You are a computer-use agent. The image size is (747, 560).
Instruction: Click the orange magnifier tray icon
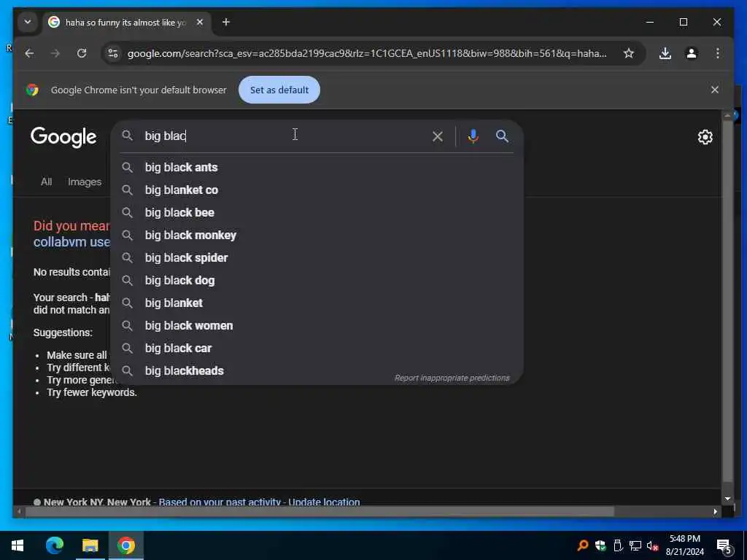pyautogui.click(x=582, y=545)
